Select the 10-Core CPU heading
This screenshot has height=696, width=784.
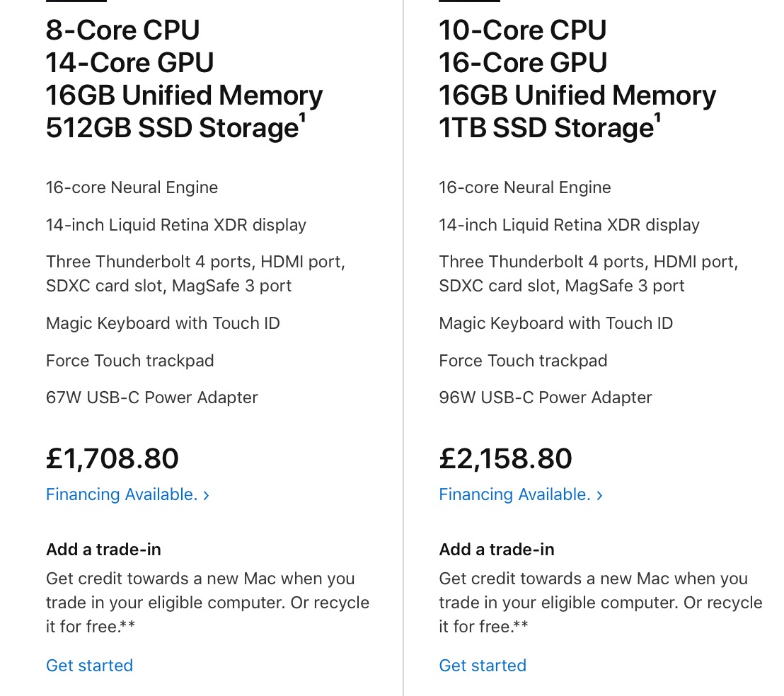point(523,30)
